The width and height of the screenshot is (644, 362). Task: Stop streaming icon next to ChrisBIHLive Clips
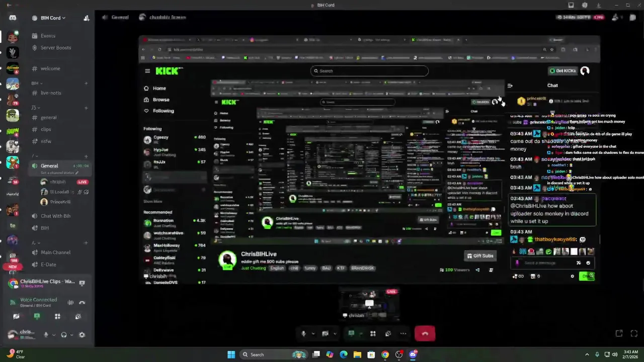point(82,283)
